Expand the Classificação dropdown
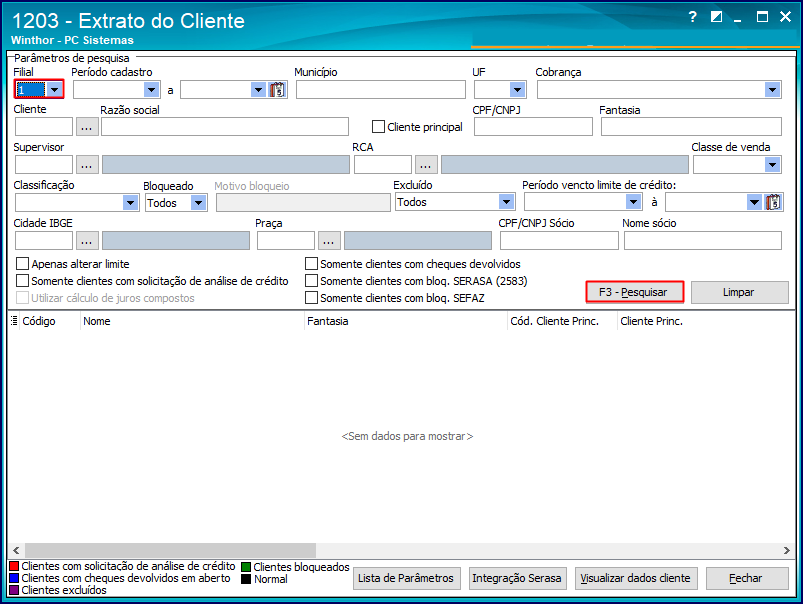The width and height of the screenshot is (803, 604). 131,203
